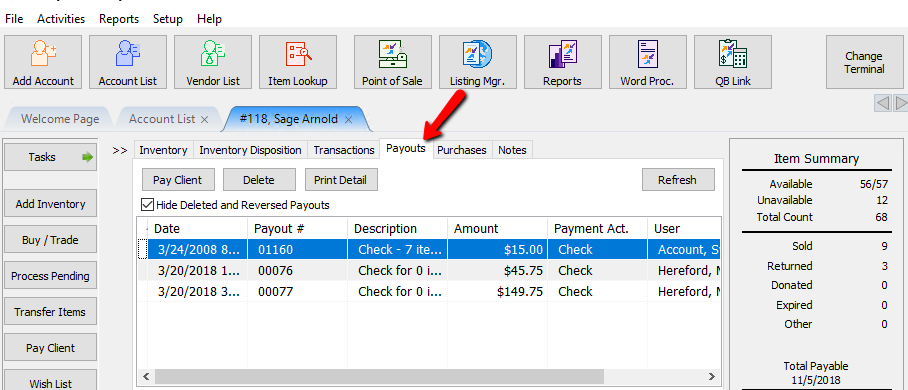Sort by the Payment Act. column header
The height and width of the screenshot is (390, 908).
pyautogui.click(x=598, y=228)
